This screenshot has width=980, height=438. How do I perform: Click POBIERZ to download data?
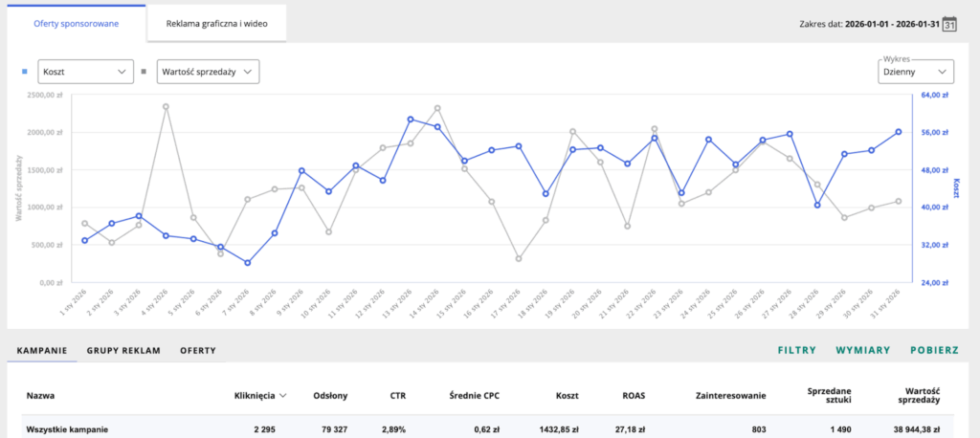[934, 351]
